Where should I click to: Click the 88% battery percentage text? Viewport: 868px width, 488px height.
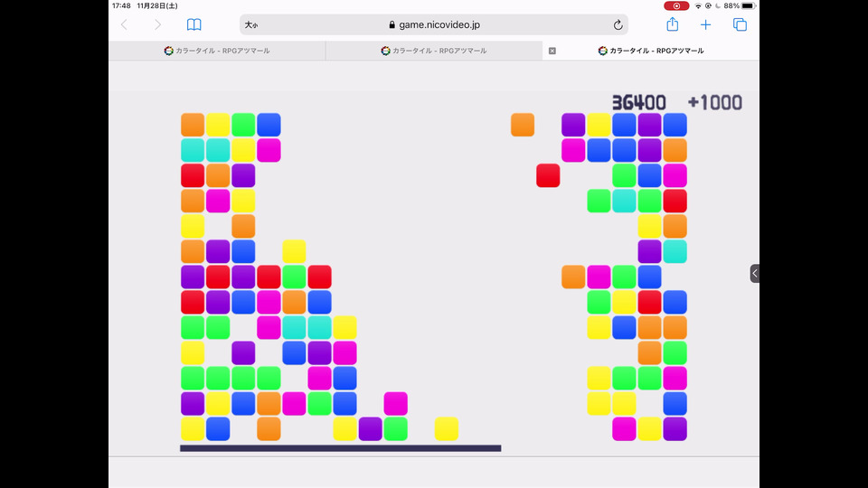point(731,6)
